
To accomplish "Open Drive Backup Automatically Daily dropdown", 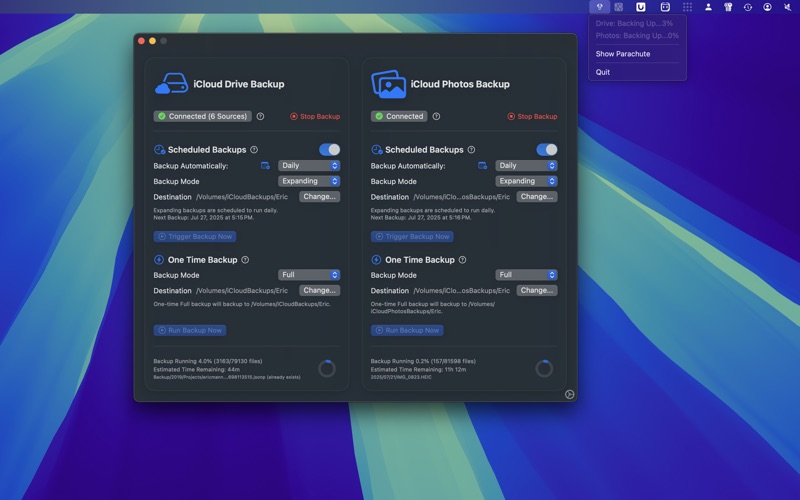I will point(309,165).
